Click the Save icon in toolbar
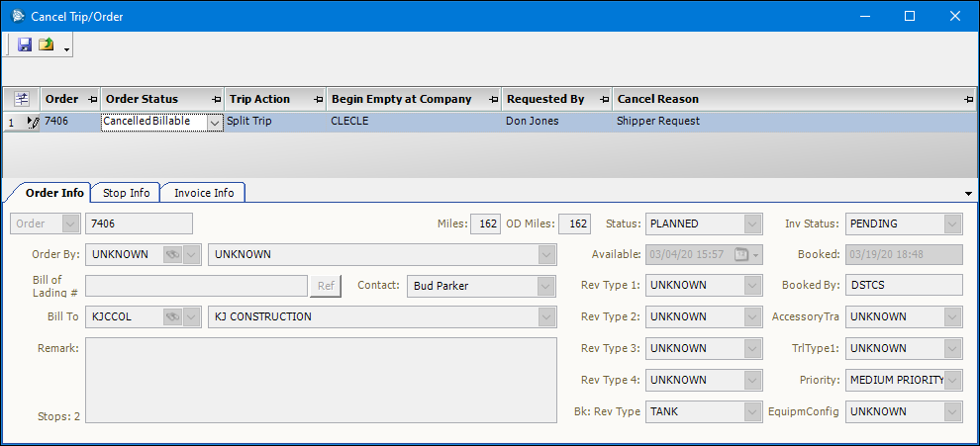Screen dimensions: 980x446 25,45
